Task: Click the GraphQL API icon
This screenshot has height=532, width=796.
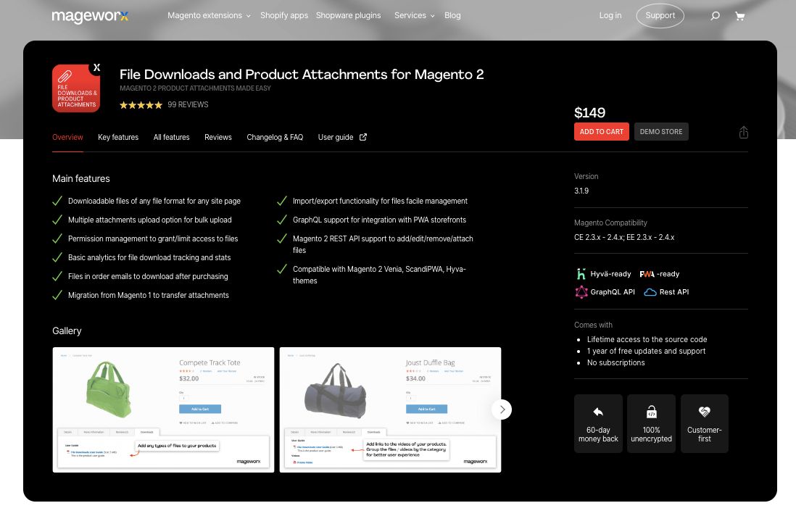Action: [581, 292]
